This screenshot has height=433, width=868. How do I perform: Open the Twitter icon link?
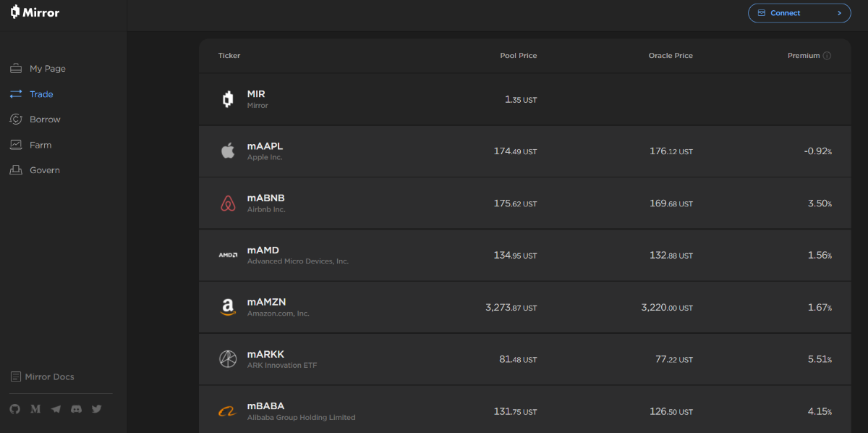pos(96,409)
